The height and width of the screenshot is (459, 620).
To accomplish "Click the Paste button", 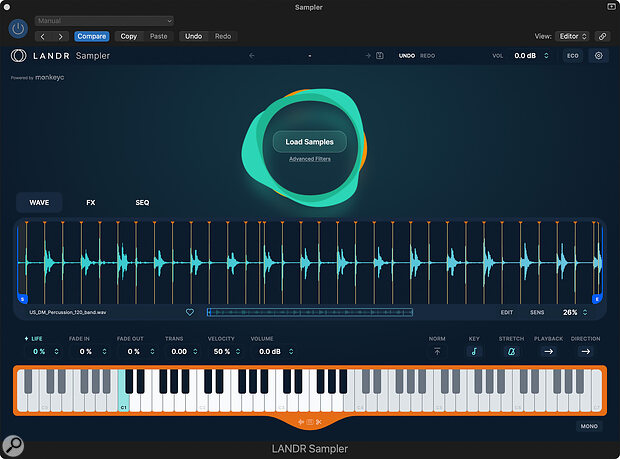I will [x=159, y=36].
